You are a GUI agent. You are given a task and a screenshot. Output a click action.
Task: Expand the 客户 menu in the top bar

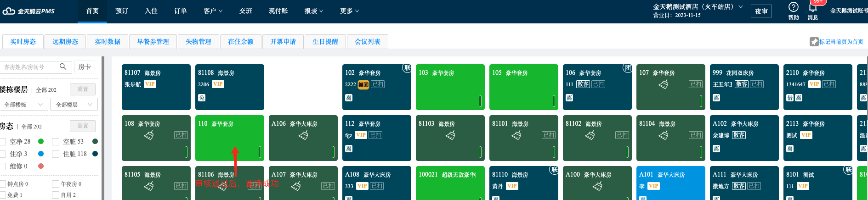tap(213, 11)
